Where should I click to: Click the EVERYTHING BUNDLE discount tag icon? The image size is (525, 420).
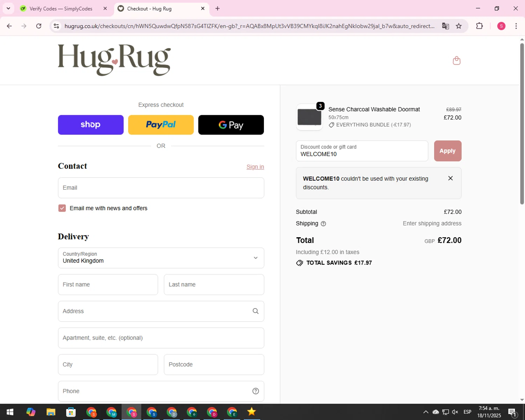(331, 125)
